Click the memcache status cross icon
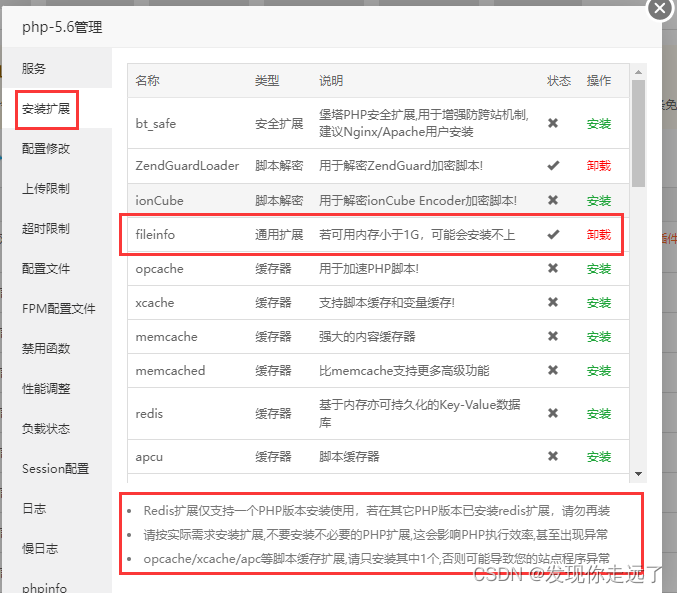This screenshot has height=593, width=677. [x=553, y=336]
